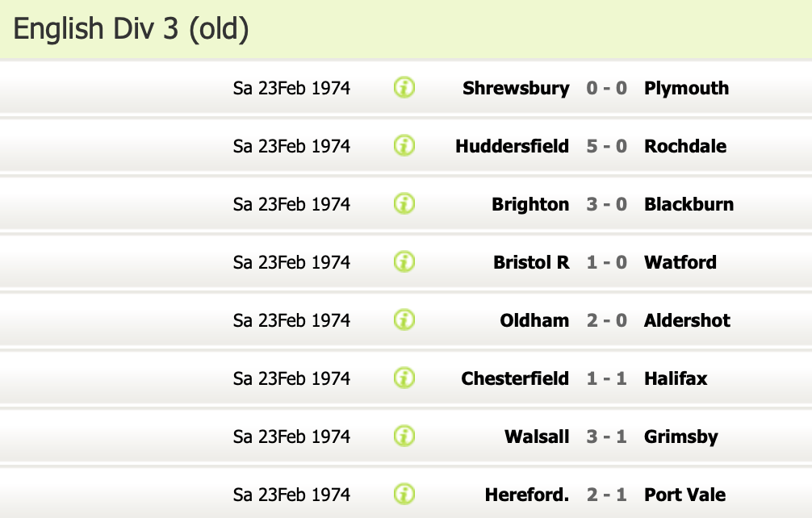
Task: Click info icon for Huddersfield vs Rochdale
Action: (x=404, y=146)
